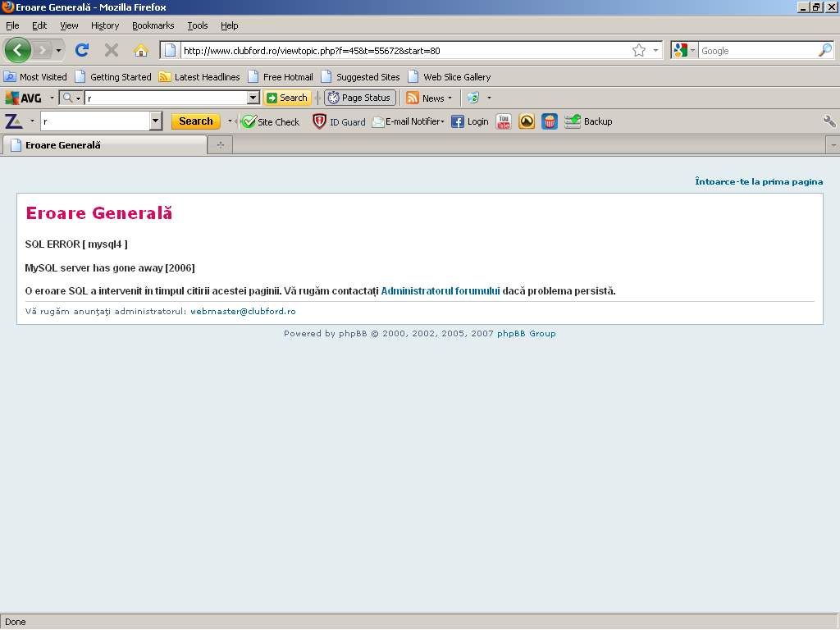Open toolbar wrench settings icon
Viewport: 840px width, 630px height.
click(x=829, y=121)
